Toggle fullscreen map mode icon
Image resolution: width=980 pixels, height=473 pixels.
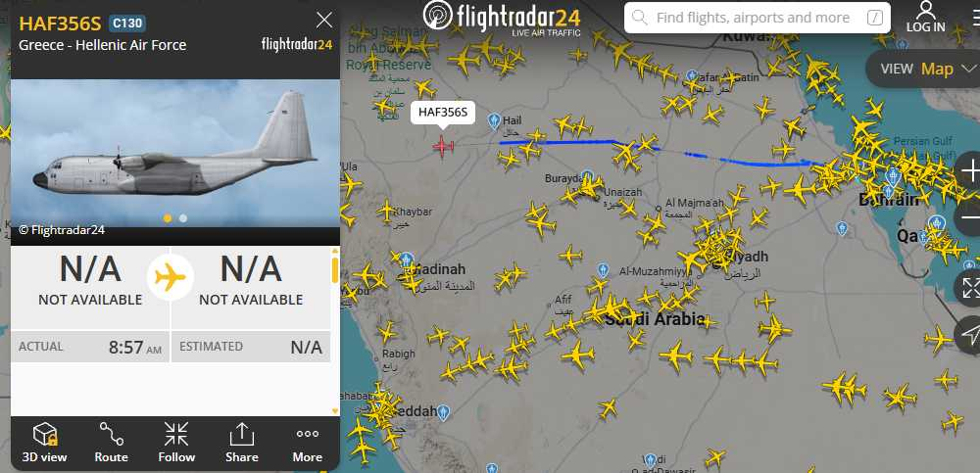pyautogui.click(x=970, y=287)
